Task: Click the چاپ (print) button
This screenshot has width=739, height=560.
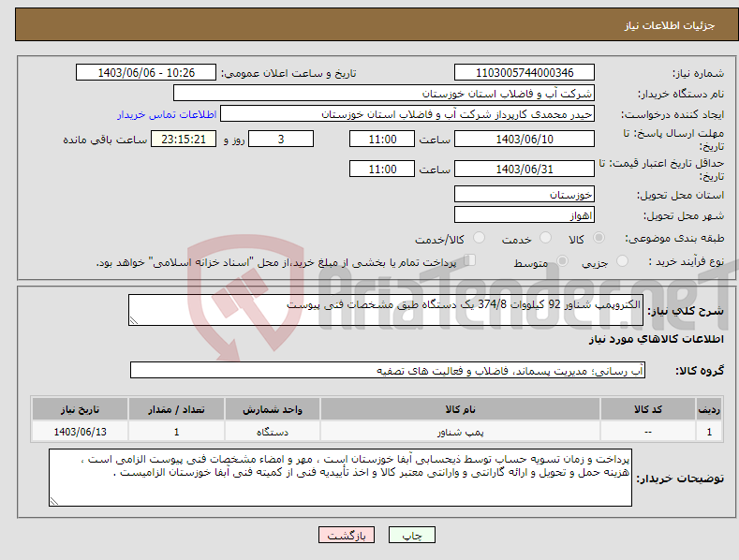Action: [x=411, y=535]
